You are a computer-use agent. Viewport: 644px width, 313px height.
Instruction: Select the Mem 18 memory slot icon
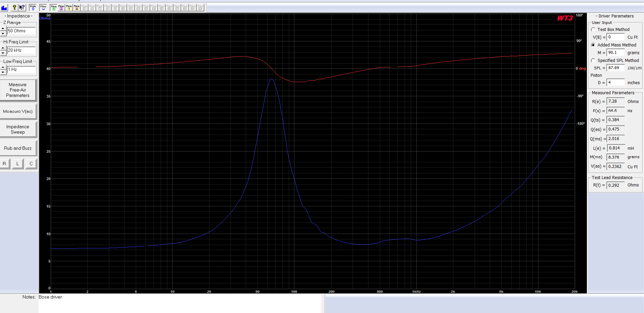tap(185, 7)
